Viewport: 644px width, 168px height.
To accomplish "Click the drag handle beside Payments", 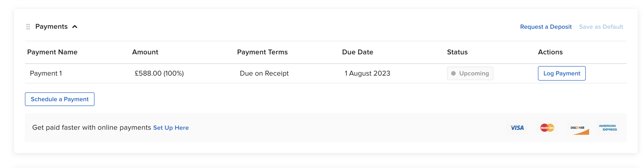I will tap(28, 27).
